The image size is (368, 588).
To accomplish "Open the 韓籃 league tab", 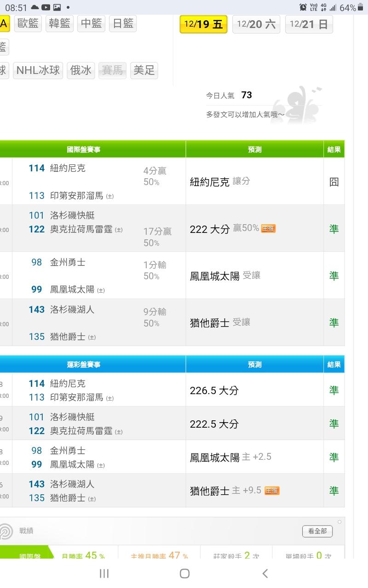I will pos(59,23).
